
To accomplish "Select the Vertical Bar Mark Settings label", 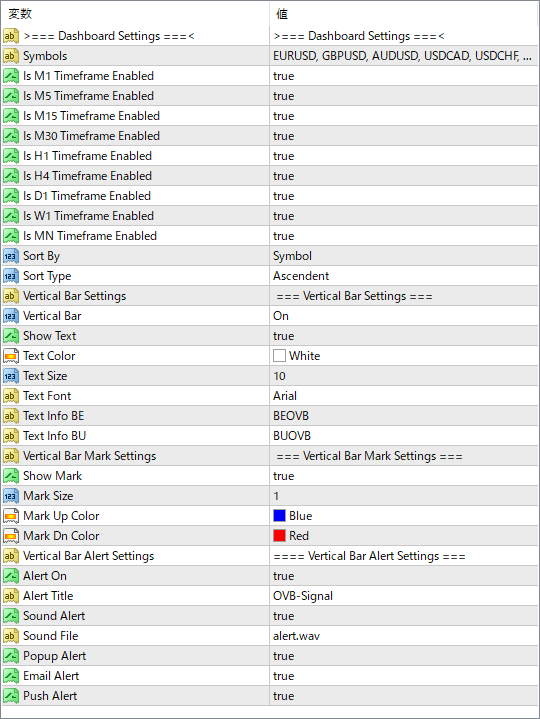I will pos(90,456).
